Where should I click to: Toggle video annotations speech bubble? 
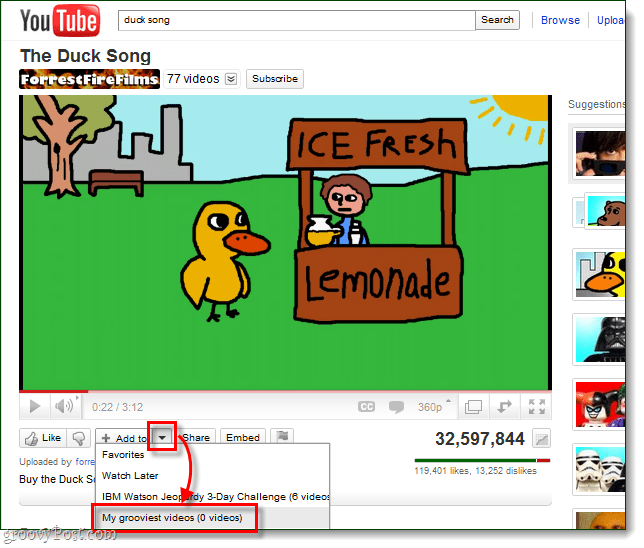click(396, 407)
